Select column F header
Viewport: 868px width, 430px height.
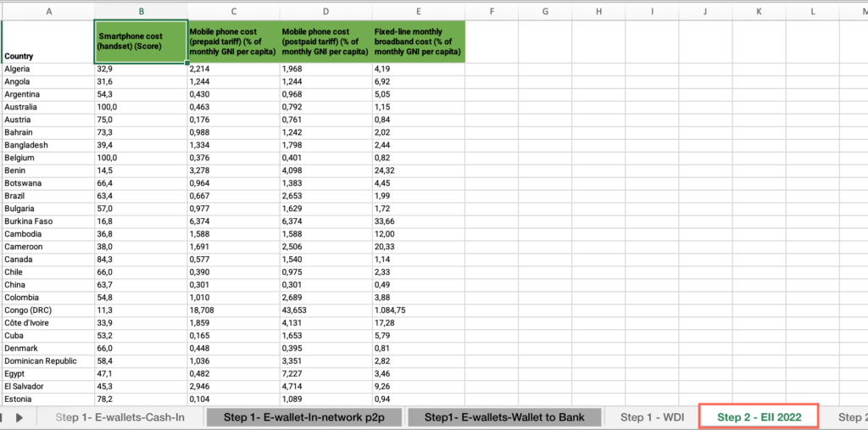492,11
